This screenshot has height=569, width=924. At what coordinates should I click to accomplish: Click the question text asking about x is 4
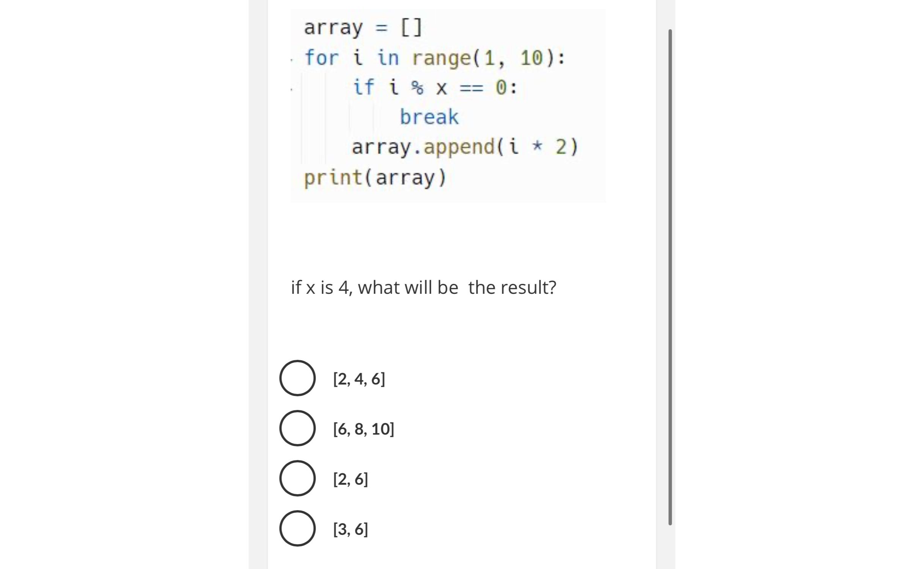tap(423, 287)
